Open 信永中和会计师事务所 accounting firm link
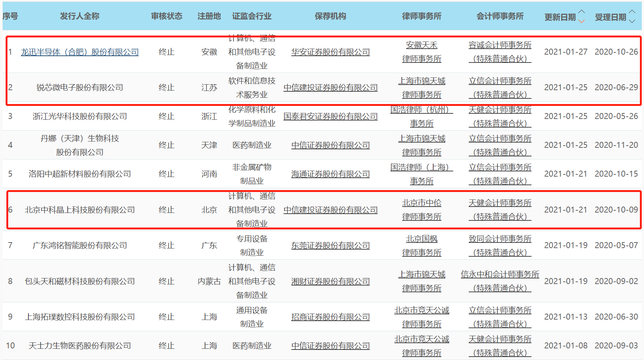This screenshot has height=360, width=644. pos(500,281)
